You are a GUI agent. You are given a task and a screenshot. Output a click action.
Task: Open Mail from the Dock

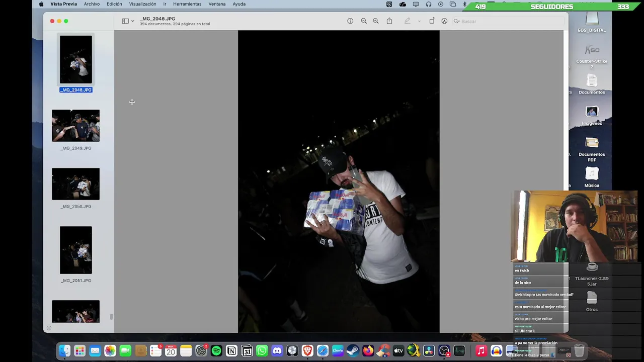pos(95,351)
